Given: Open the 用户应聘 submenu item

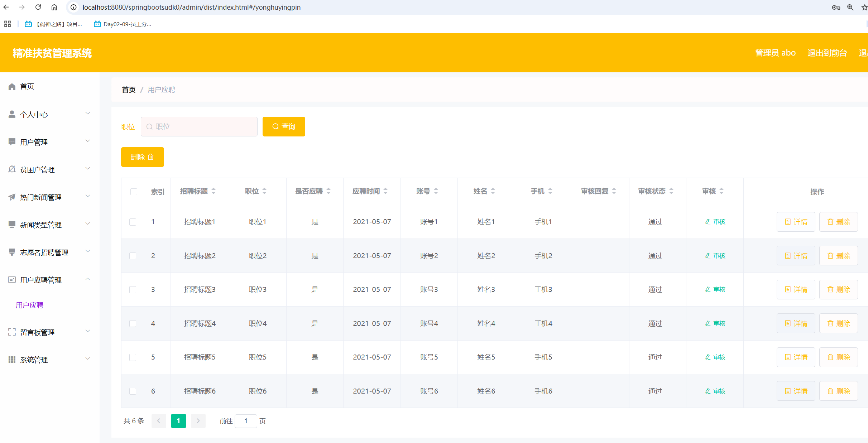Looking at the screenshot, I should pyautogui.click(x=30, y=305).
